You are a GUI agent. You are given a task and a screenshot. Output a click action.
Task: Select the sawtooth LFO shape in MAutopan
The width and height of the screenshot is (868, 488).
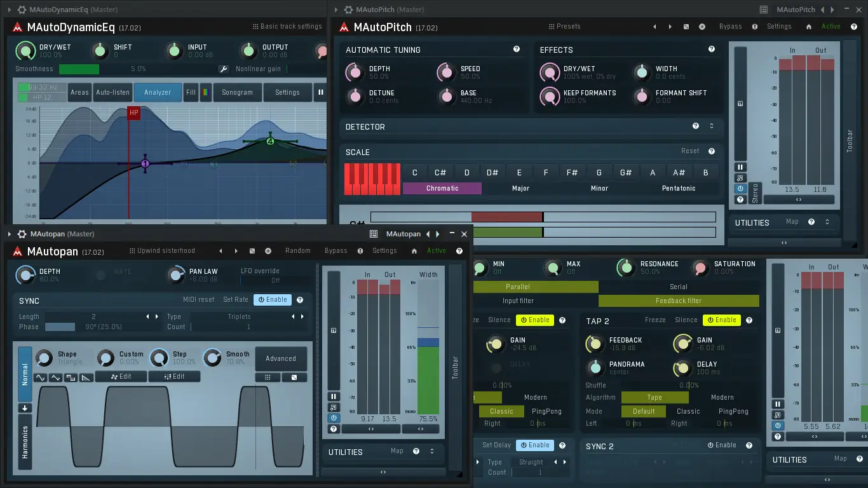pyautogui.click(x=86, y=378)
